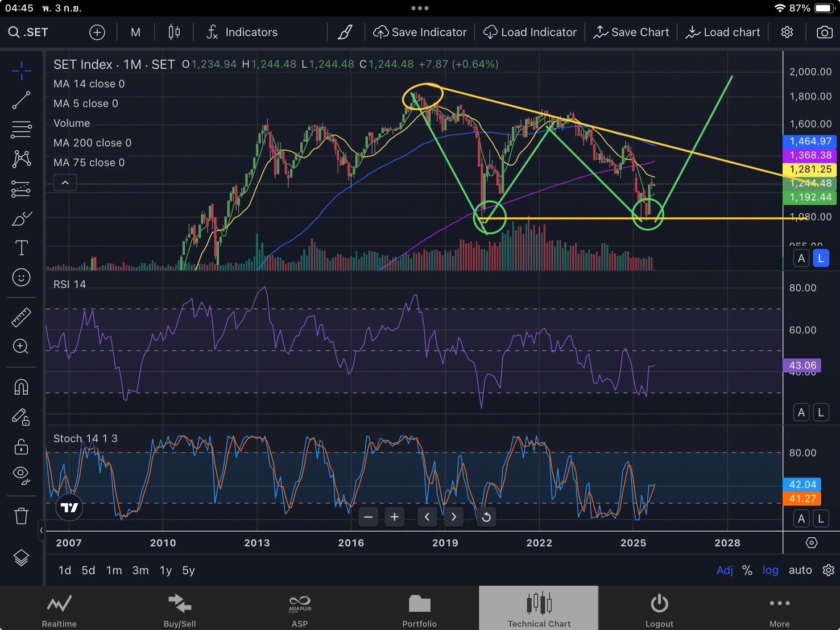This screenshot has width=840, height=630.
Task: Select the Stoch 14 1 3 legend
Action: [x=85, y=438]
